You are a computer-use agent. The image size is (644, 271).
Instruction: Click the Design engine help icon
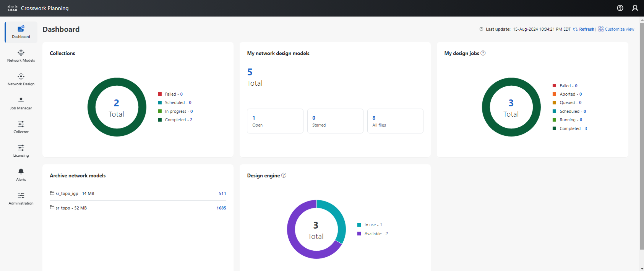click(x=284, y=176)
